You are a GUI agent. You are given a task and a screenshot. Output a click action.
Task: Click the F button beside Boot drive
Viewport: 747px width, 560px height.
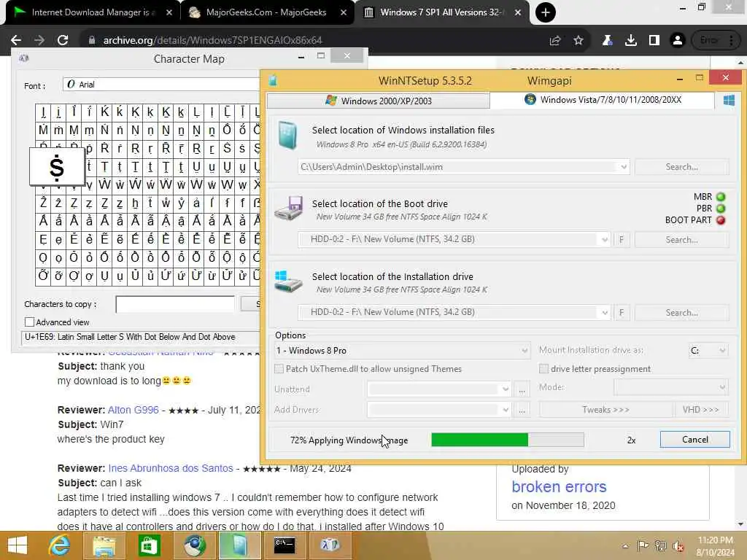[622, 239]
